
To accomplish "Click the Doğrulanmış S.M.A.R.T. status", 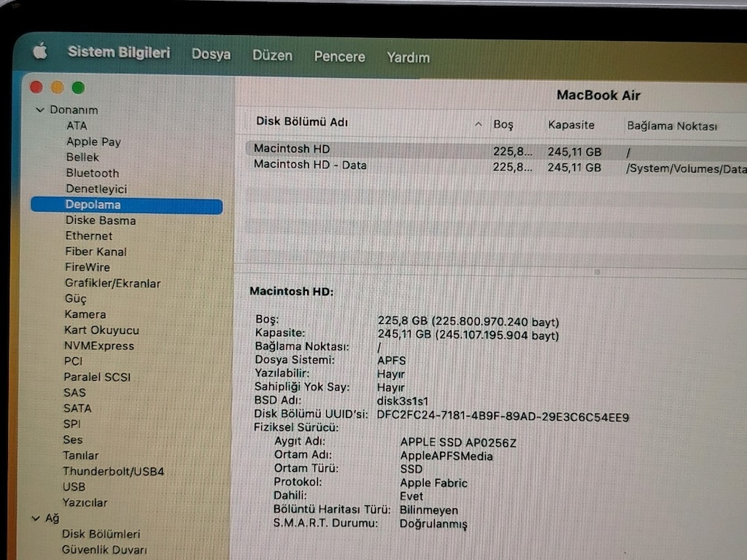I will (433, 524).
